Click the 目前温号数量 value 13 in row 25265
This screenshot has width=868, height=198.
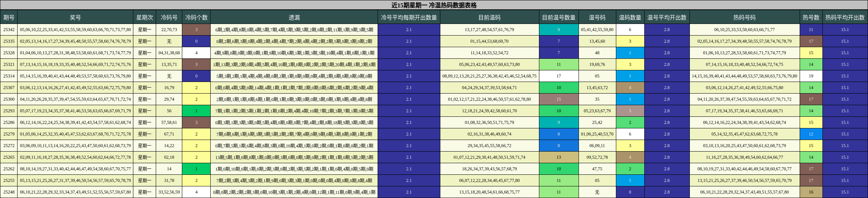559,157
